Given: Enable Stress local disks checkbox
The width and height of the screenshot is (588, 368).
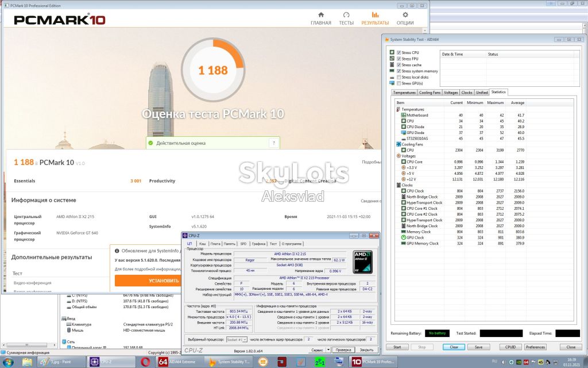Looking at the screenshot, I should [x=399, y=77].
